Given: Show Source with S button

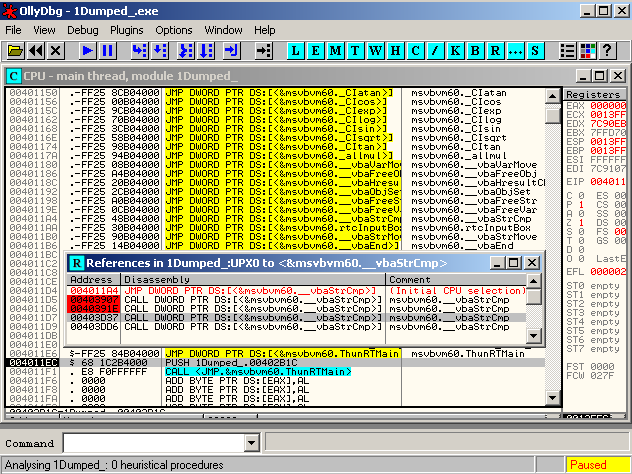Looking at the screenshot, I should click(x=535, y=51).
